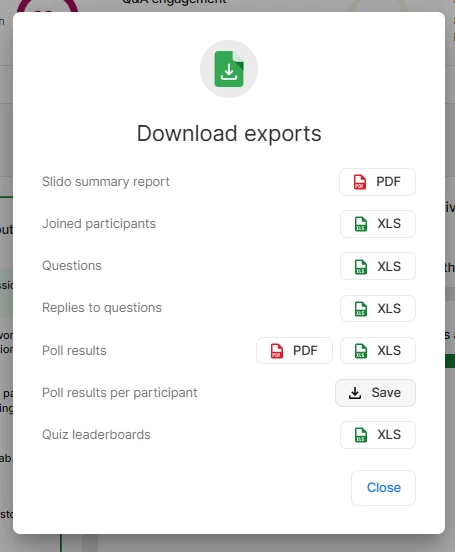Export Joined participants as XLS
Viewport: 455px width, 552px height.
click(378, 224)
